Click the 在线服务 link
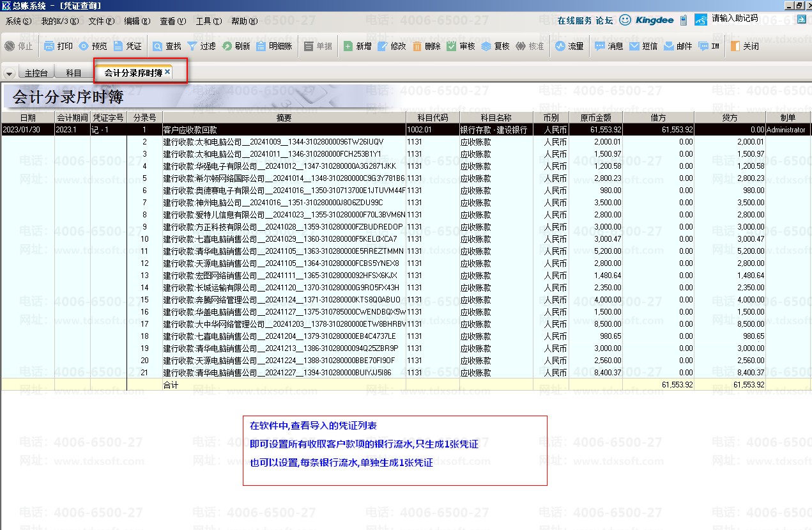The height and width of the screenshot is (530, 812). click(574, 20)
